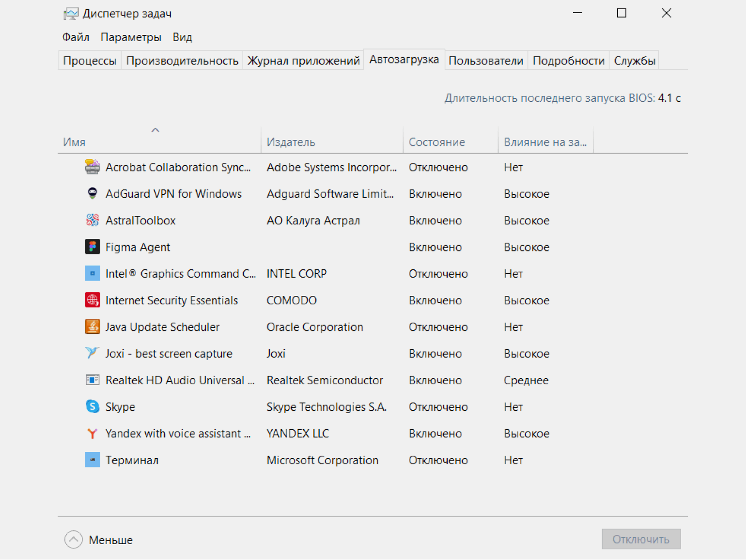Click the АО Калуга Астрал publisher cell
The width and height of the screenshot is (746, 560).
[x=313, y=220]
